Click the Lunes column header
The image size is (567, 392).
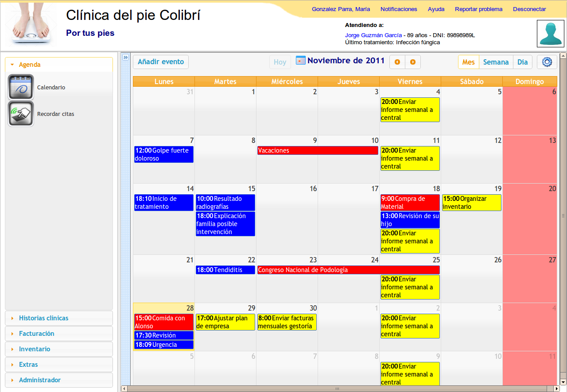tap(164, 81)
